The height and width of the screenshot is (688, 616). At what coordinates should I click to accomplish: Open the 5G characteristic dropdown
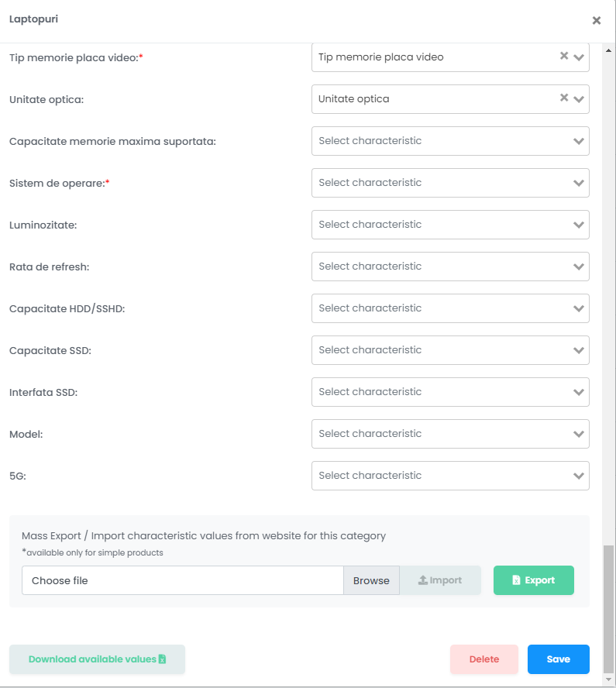tap(450, 476)
